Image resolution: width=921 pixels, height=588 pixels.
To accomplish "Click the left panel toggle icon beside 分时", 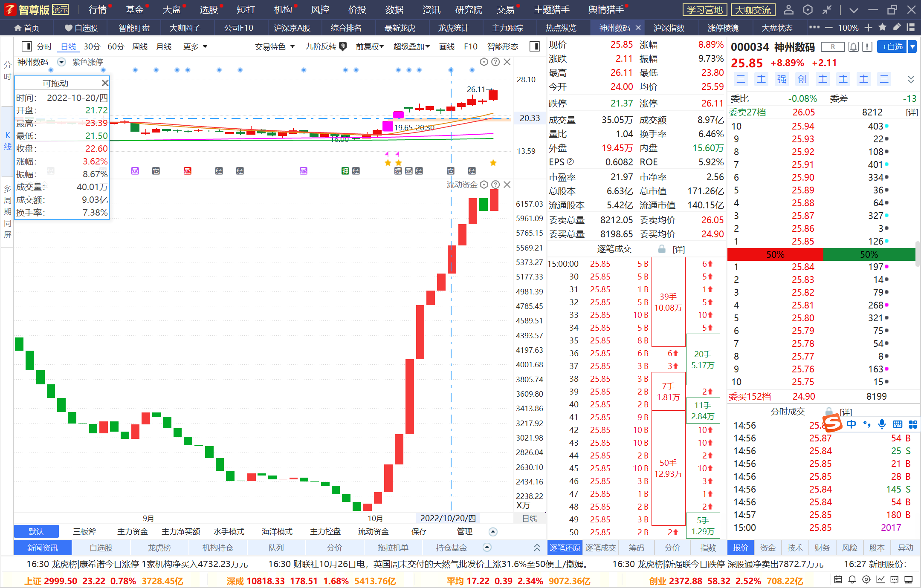I will pyautogui.click(x=26, y=46).
